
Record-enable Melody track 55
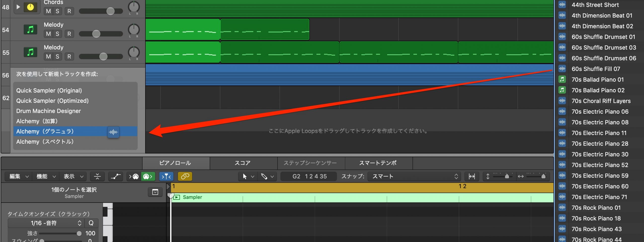click(69, 56)
